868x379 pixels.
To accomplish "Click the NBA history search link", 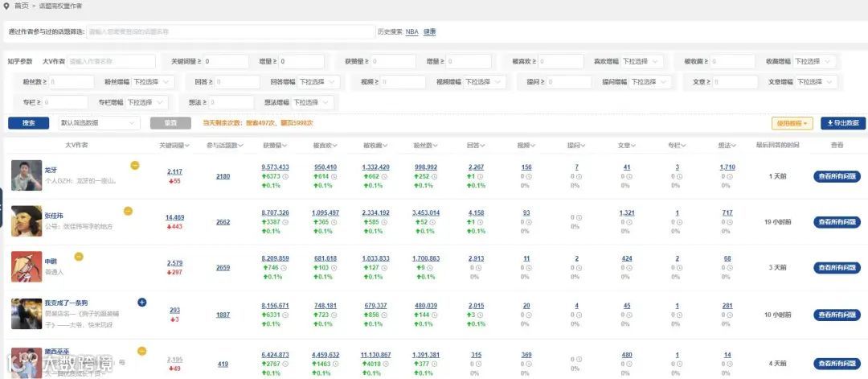I will [x=411, y=32].
